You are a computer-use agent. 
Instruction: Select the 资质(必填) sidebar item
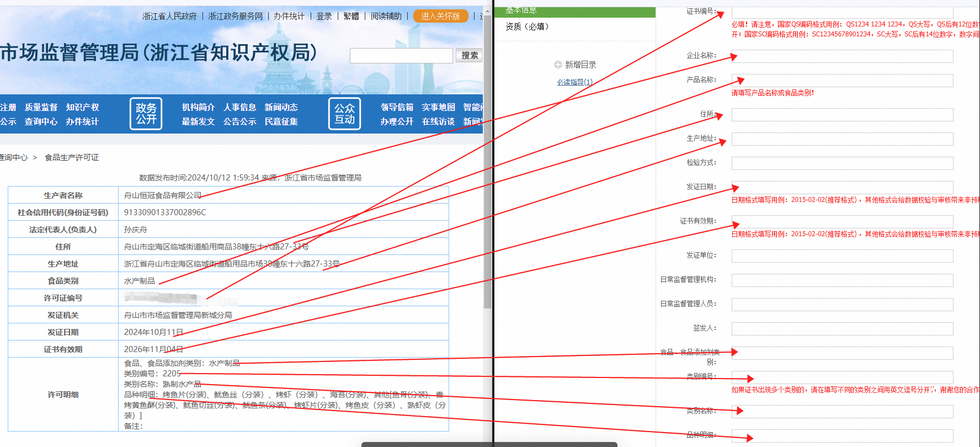point(527,26)
